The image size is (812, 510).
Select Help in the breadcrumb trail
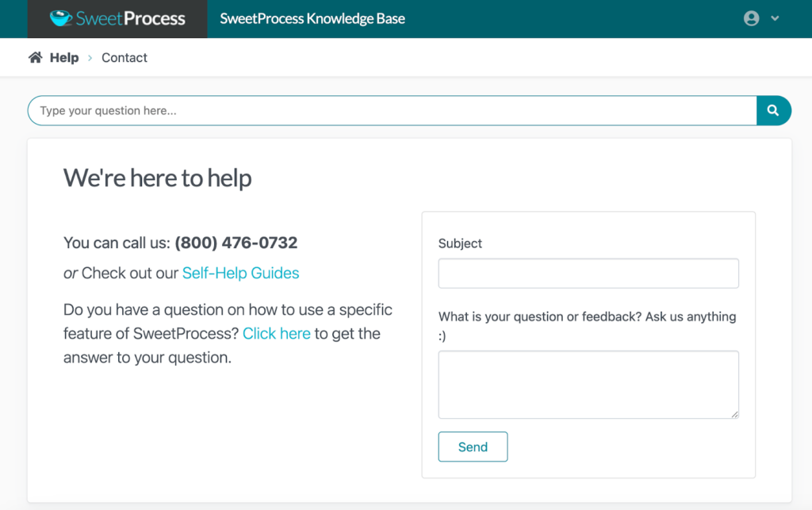tap(64, 57)
